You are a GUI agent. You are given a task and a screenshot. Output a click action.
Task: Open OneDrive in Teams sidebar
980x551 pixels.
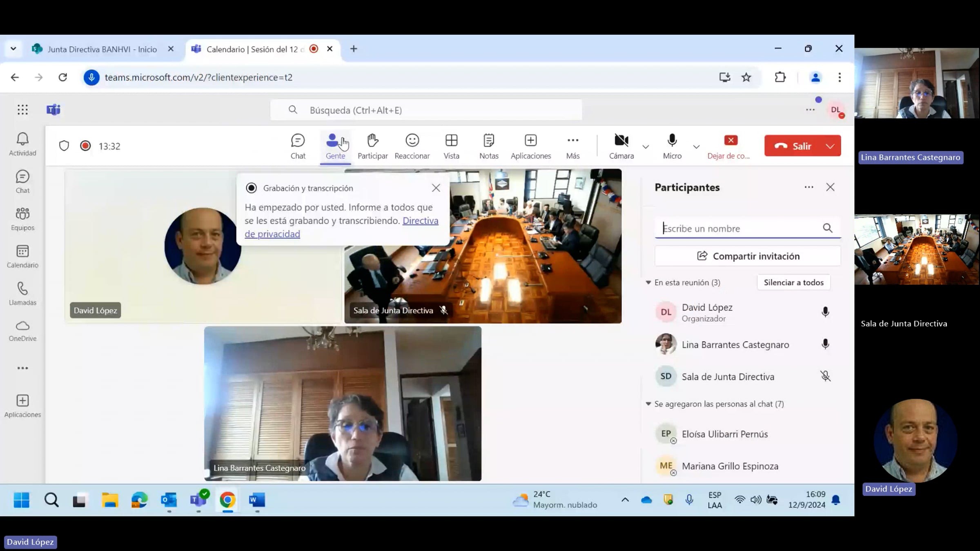point(22,331)
